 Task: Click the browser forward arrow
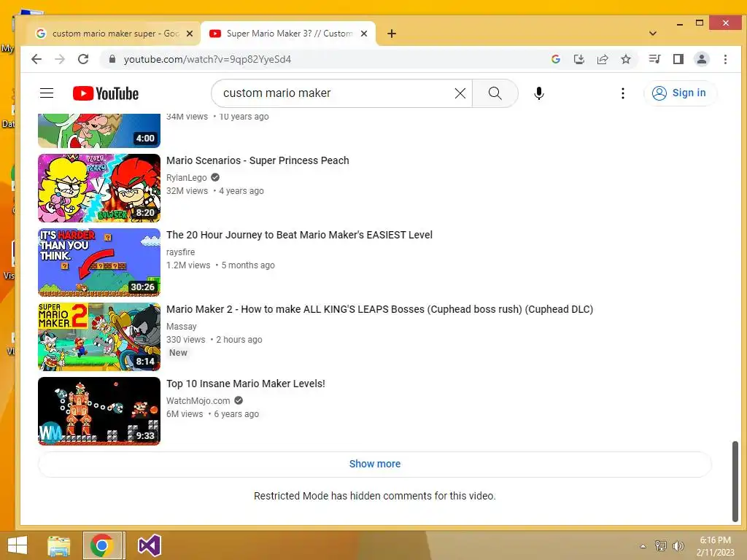pos(60,59)
